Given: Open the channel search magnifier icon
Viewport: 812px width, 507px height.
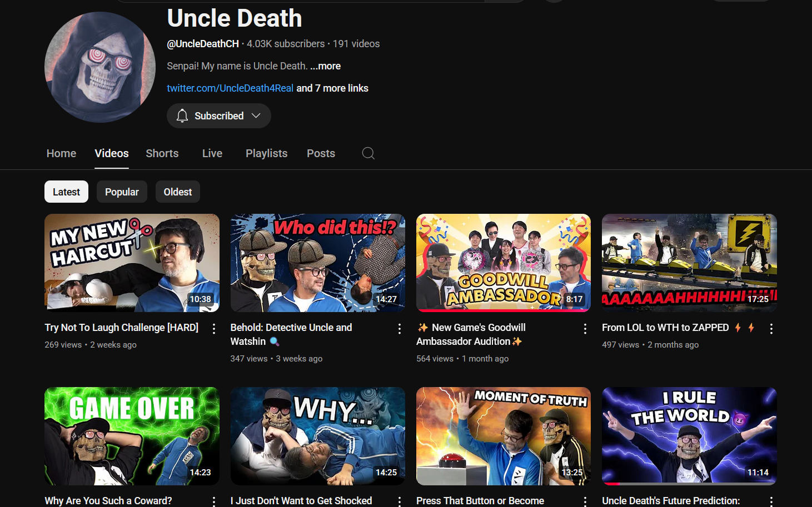Looking at the screenshot, I should (x=368, y=153).
